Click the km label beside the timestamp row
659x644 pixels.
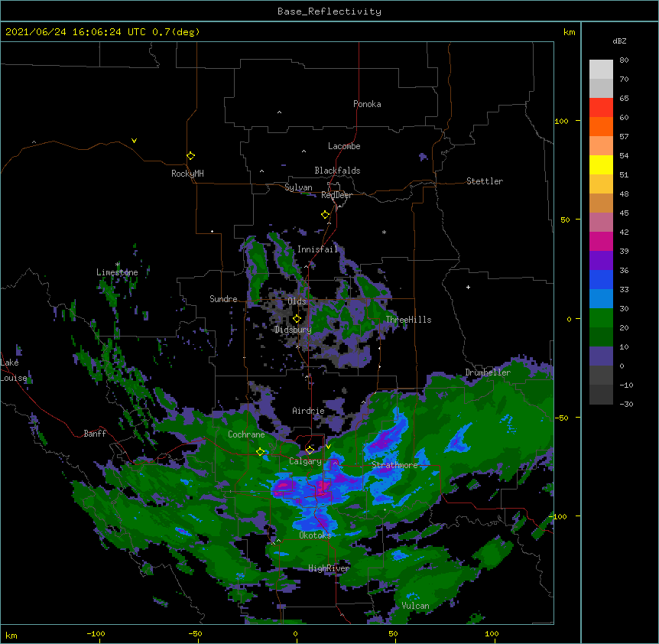[x=569, y=32]
